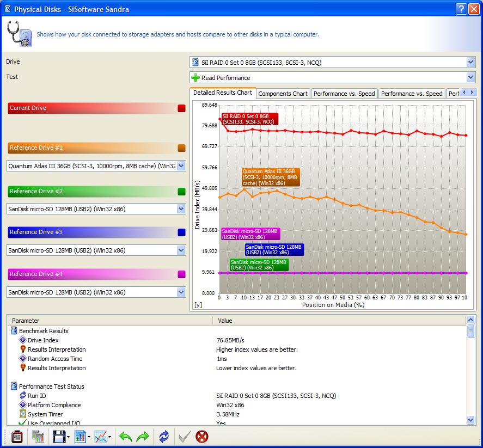Open Reference Drive #1 Quantum Atlas dropdown
The image size is (483, 448).
click(181, 166)
